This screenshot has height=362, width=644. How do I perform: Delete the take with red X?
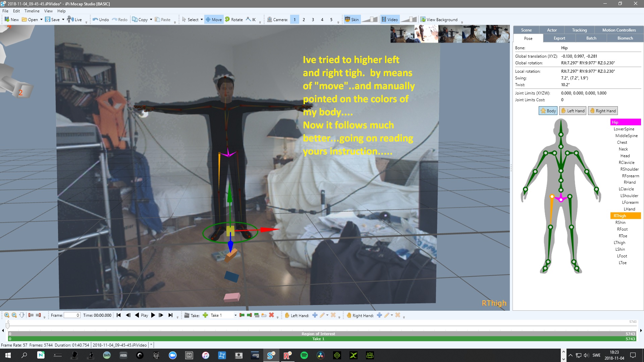point(271,315)
